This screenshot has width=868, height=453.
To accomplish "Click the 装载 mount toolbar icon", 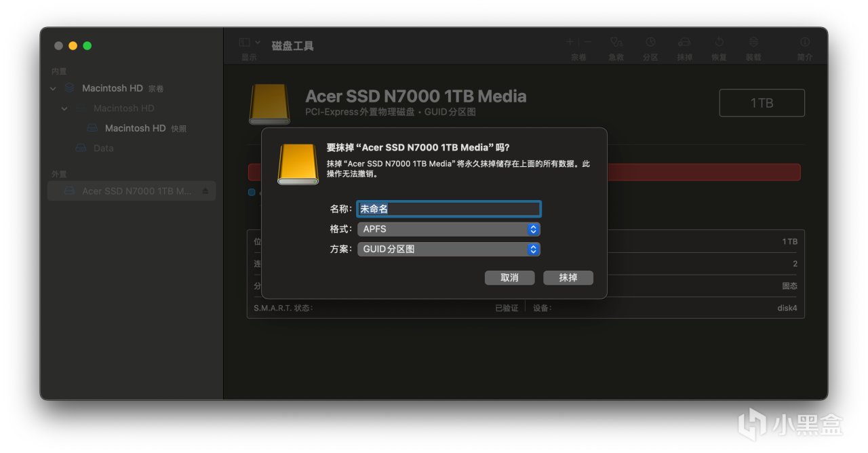I will click(753, 42).
